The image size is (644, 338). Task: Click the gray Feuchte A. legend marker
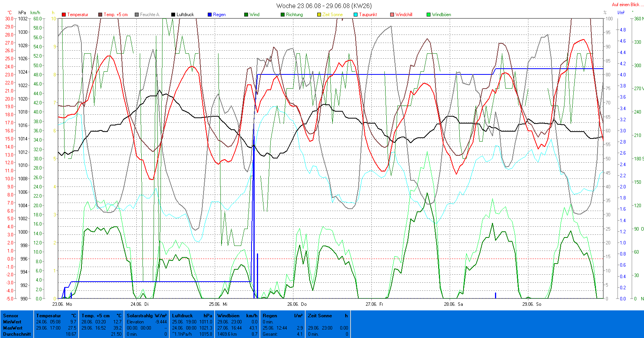(137, 15)
